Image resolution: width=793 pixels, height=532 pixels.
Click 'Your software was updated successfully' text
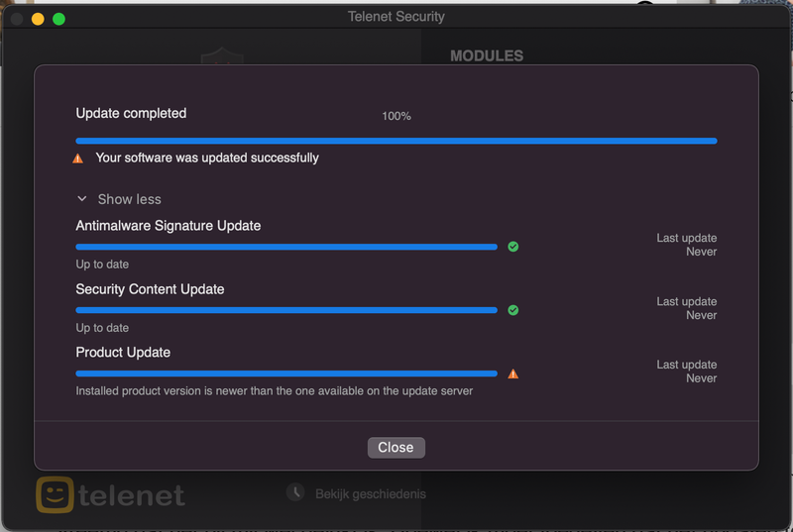point(207,159)
